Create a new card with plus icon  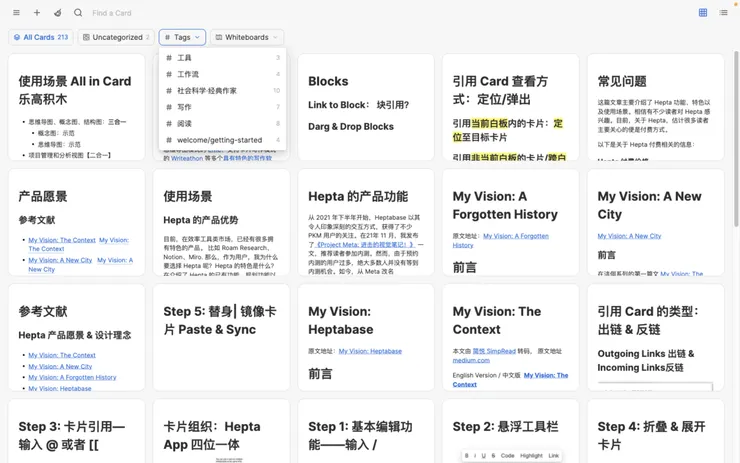[x=37, y=13]
